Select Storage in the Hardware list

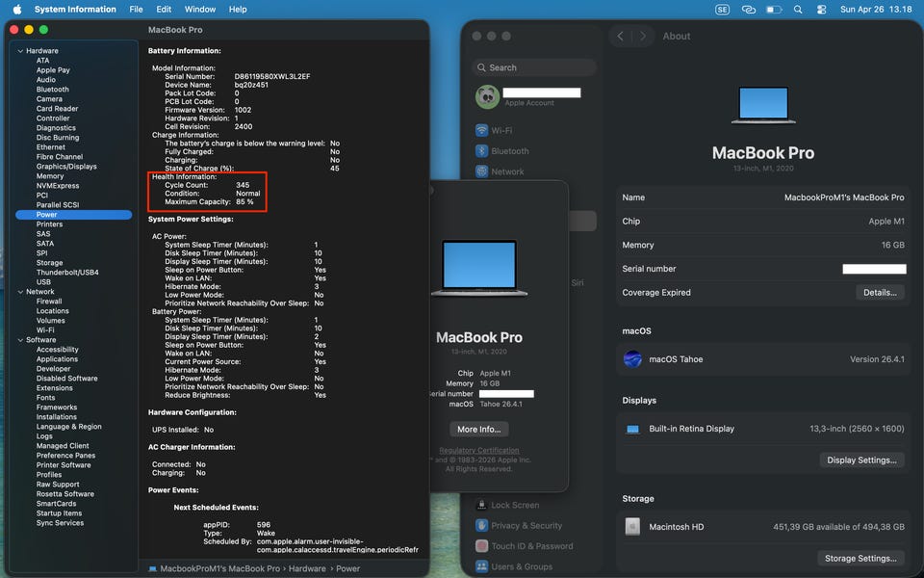(49, 263)
